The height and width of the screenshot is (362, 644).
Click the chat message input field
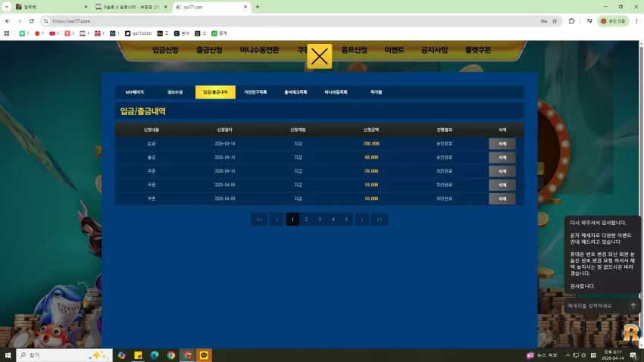[596, 306]
